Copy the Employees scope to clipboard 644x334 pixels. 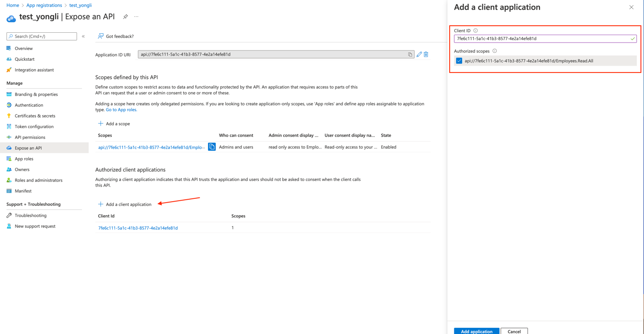212,147
